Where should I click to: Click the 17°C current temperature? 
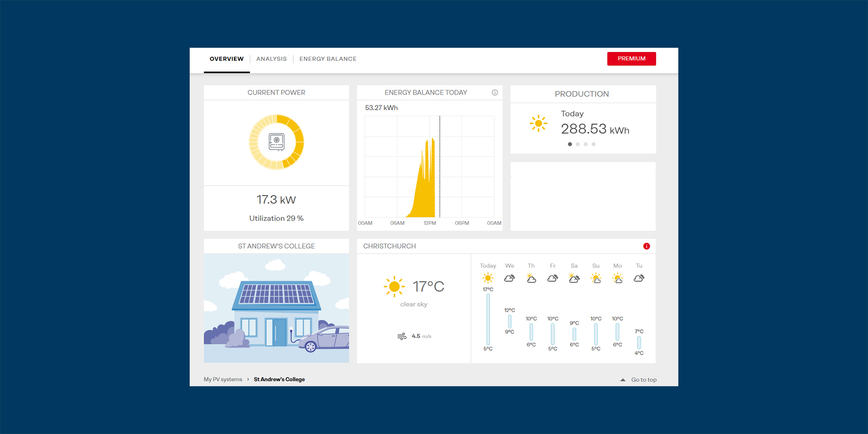pos(428,286)
